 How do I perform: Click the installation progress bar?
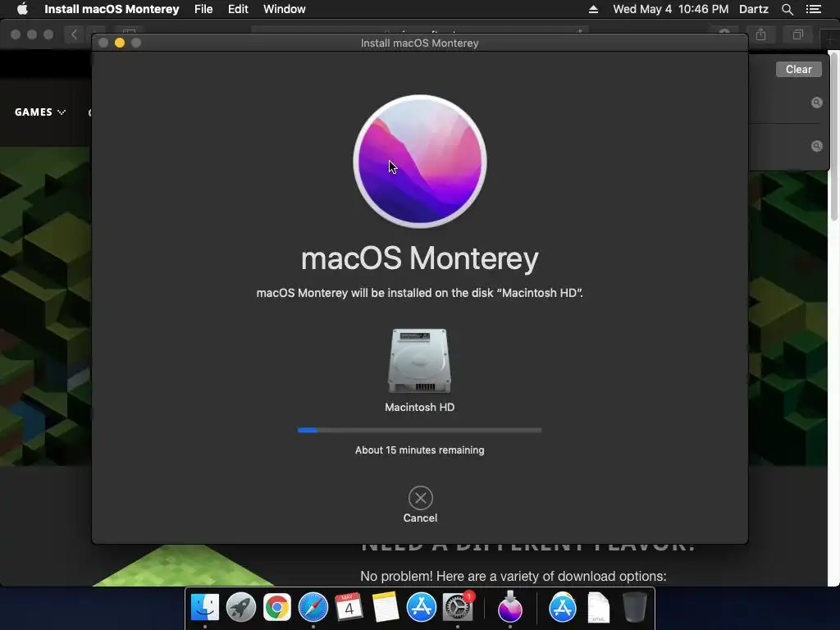[x=419, y=430]
